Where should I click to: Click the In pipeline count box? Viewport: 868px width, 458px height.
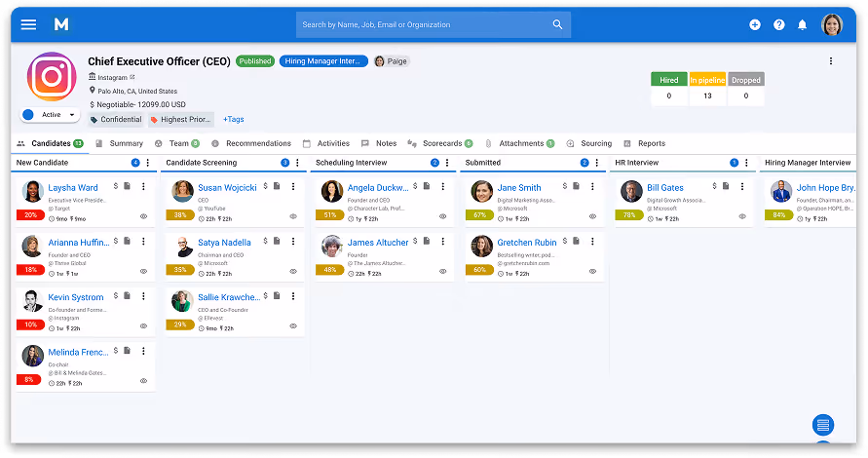pyautogui.click(x=707, y=89)
